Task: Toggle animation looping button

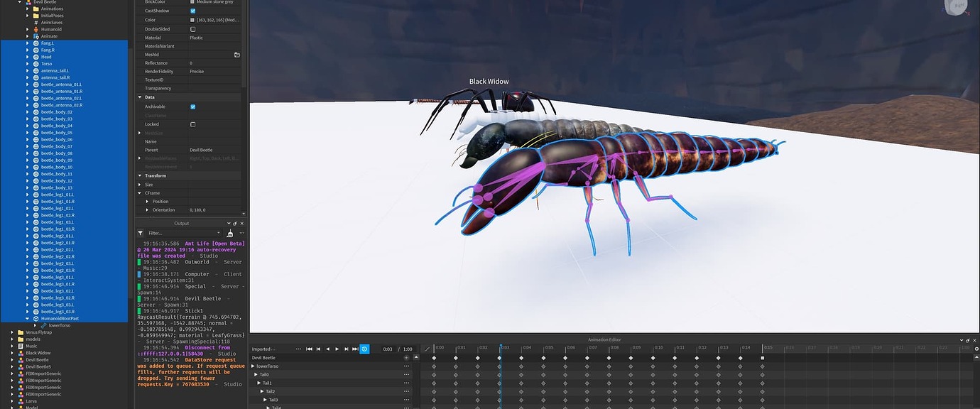Action: coord(364,349)
